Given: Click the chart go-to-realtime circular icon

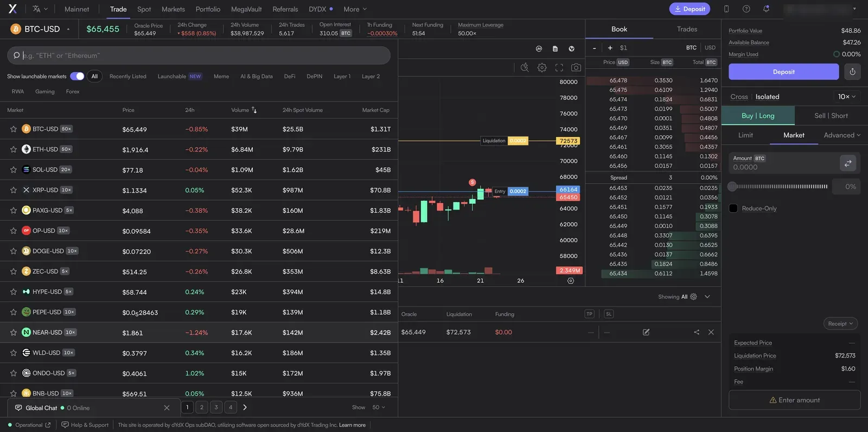Looking at the screenshot, I should pyautogui.click(x=570, y=281).
